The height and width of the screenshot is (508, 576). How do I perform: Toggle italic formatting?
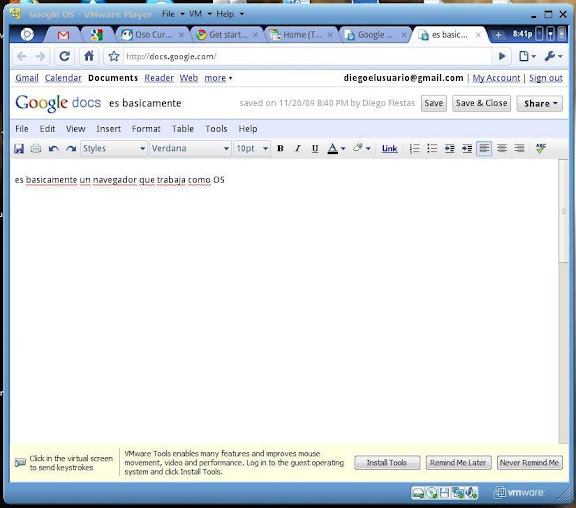[x=298, y=148]
